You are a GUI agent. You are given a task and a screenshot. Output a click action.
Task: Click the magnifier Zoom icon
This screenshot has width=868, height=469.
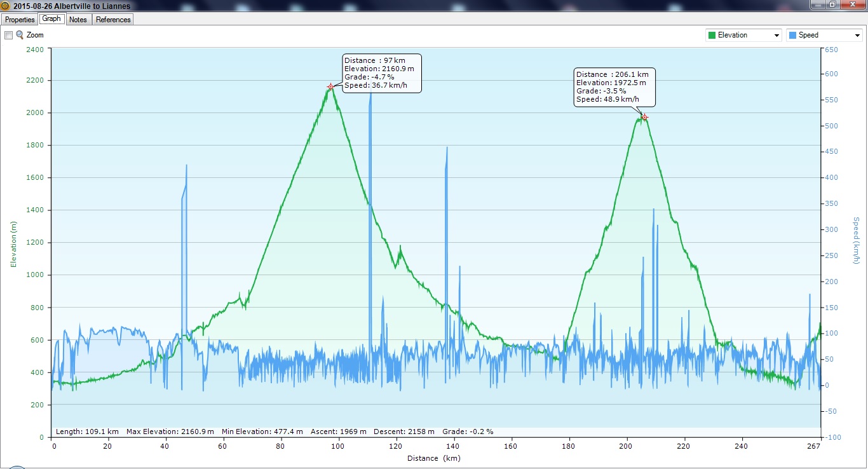coord(20,35)
